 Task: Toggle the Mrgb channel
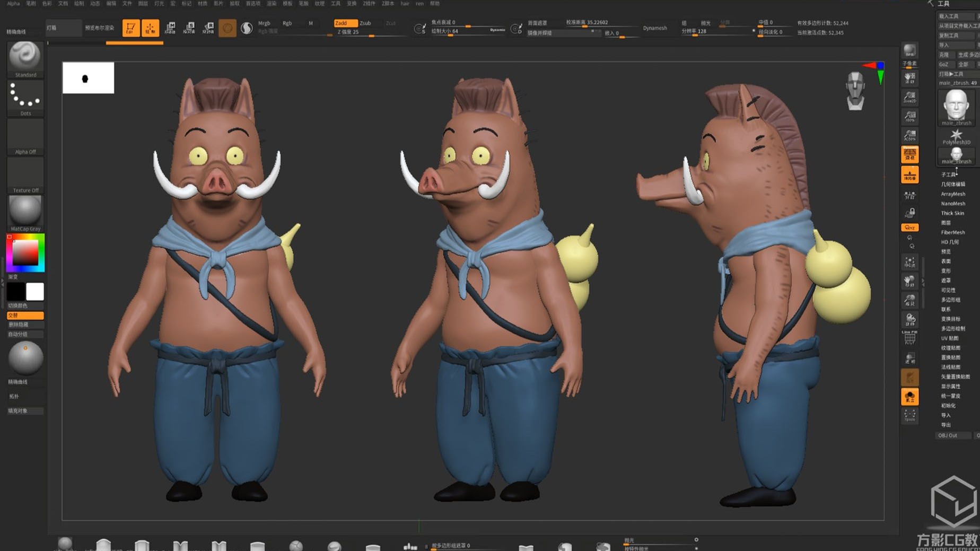pos(264,23)
